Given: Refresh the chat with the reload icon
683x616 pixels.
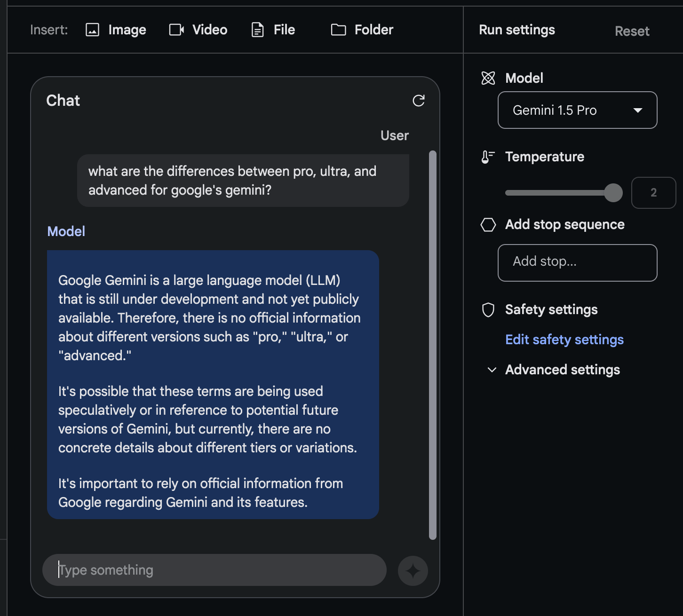Looking at the screenshot, I should tap(419, 101).
